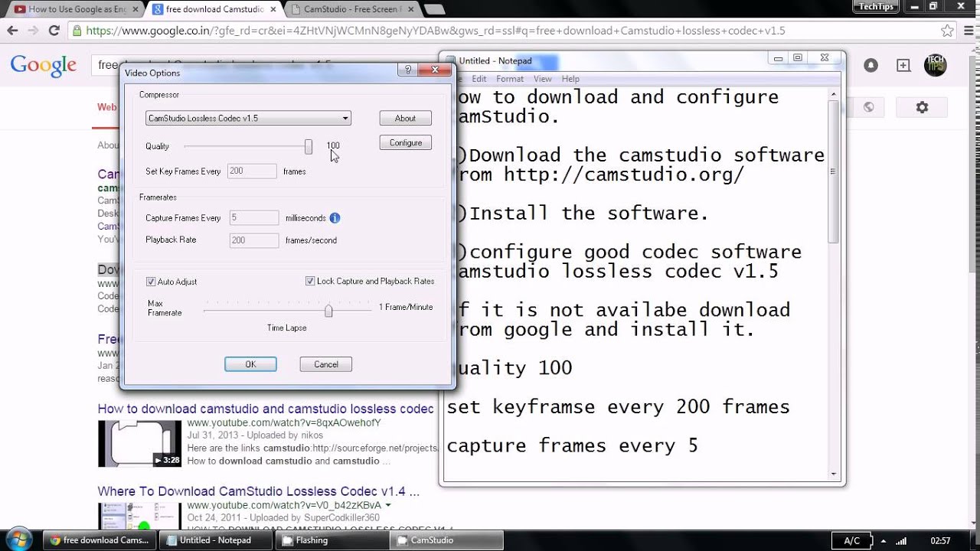Click the milliseconds info icon
The width and height of the screenshot is (980, 551).
pos(335,218)
